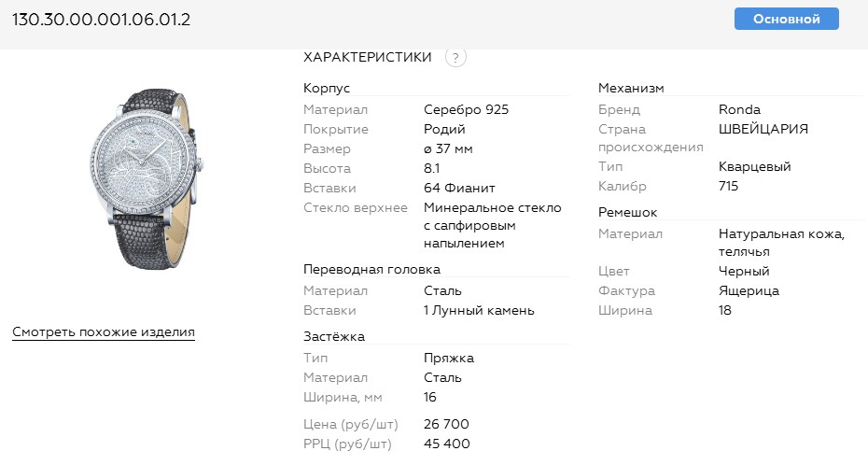Click the ШВЕЙЦАРИЯ country value
868x465 pixels.
(x=763, y=129)
